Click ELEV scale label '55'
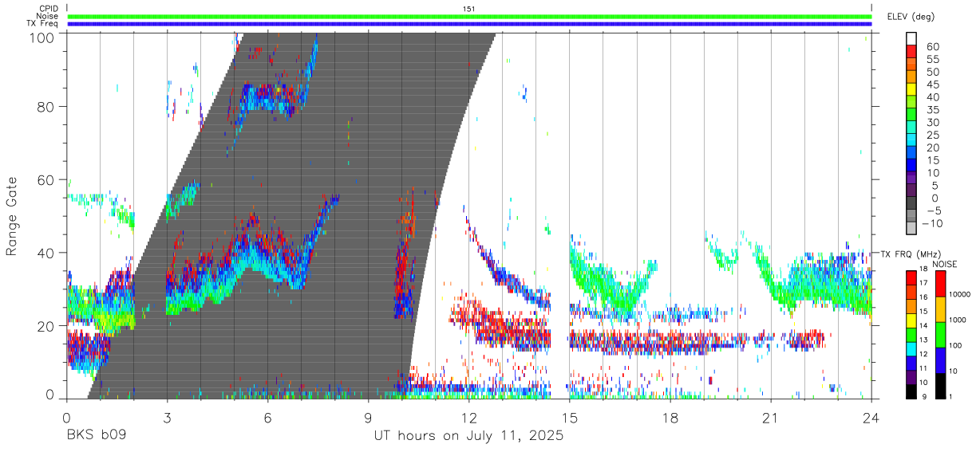 point(932,60)
